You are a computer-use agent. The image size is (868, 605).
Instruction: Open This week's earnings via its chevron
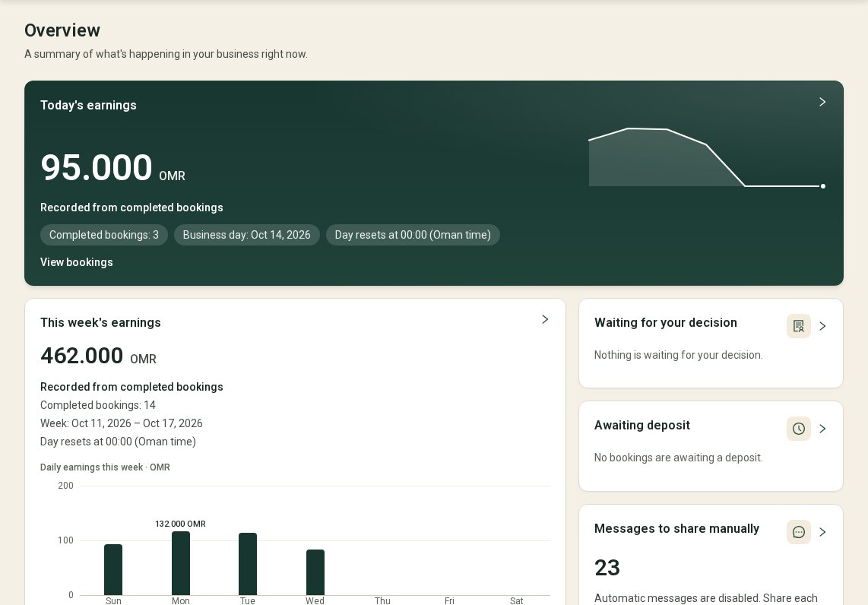pyautogui.click(x=545, y=319)
